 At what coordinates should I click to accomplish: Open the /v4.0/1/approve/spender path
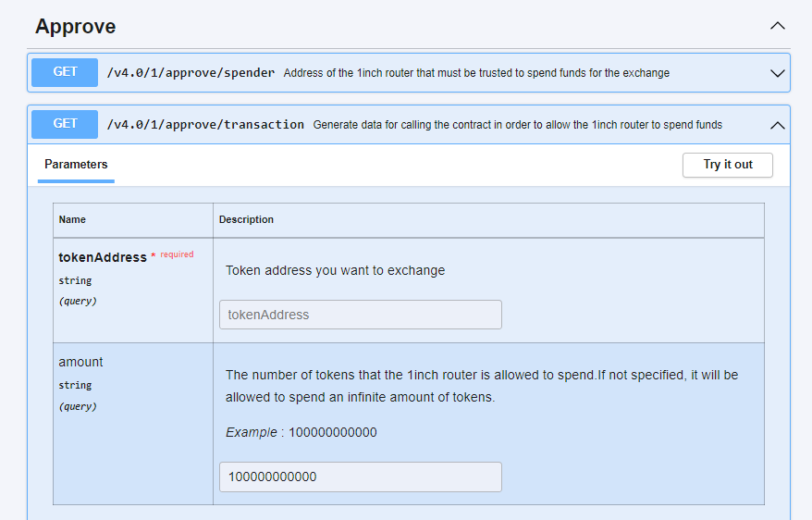[191, 73]
